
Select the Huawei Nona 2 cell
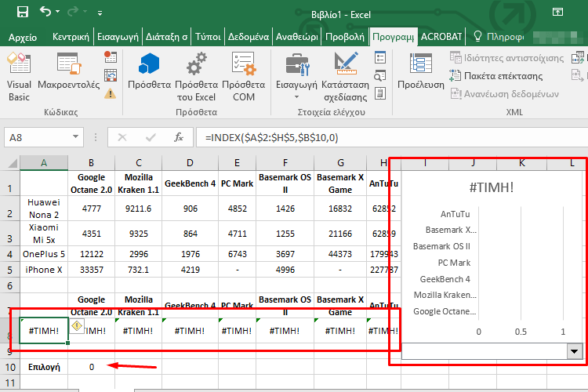[44, 209]
